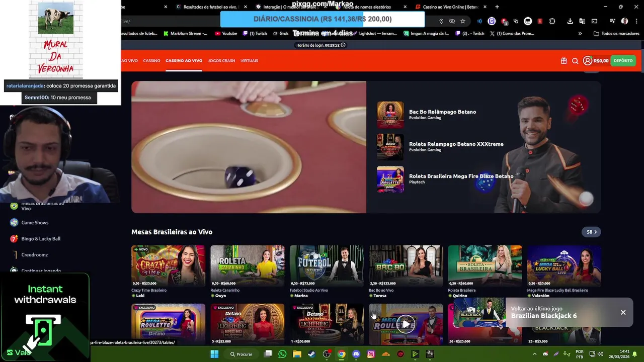644x362 pixels.
Task: Open Chrome downloads icon
Action: pos(570,21)
